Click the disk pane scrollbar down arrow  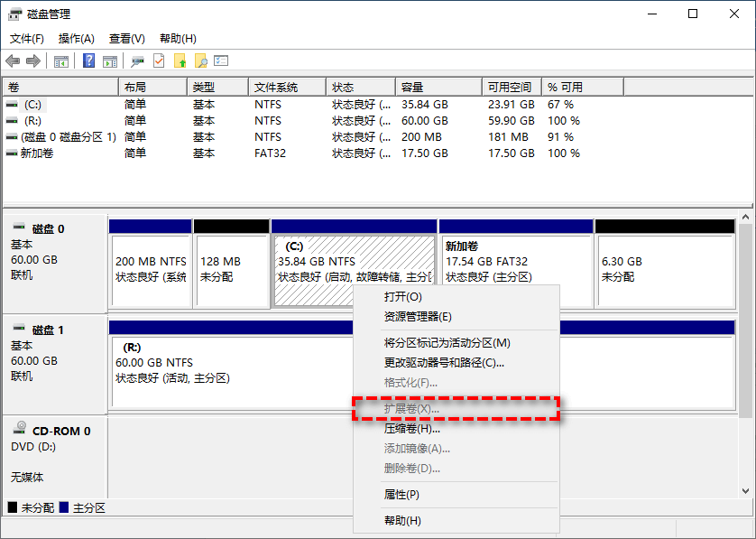(746, 490)
